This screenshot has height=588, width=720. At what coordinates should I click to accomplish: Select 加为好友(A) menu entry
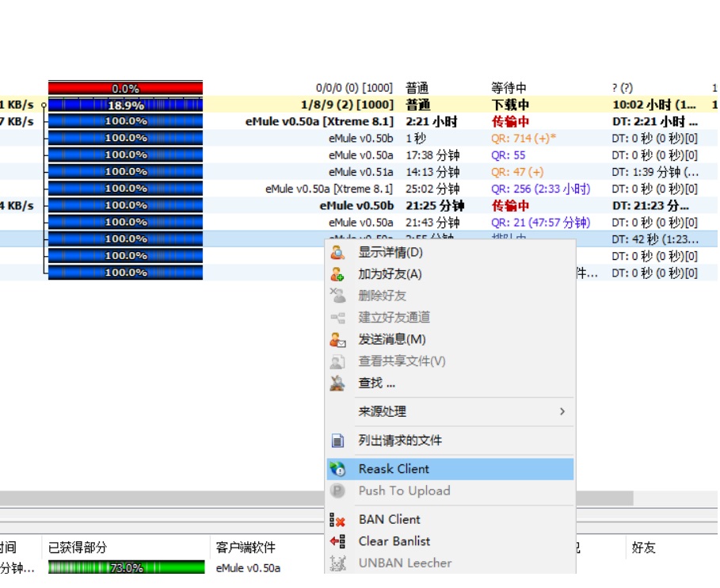click(450, 273)
